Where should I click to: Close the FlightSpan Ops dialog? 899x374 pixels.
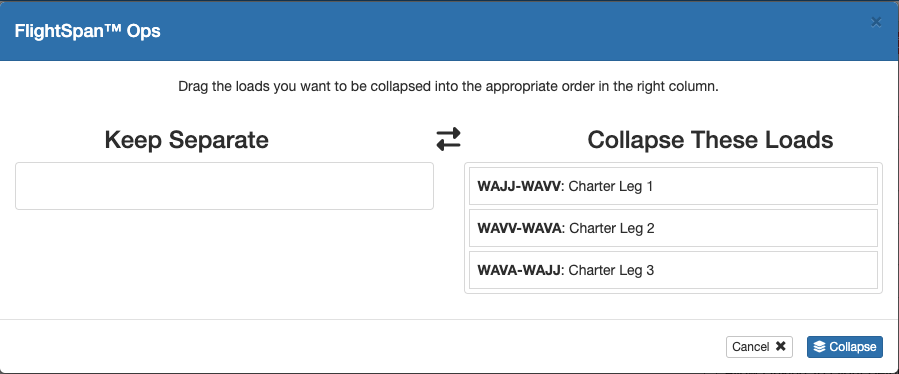tap(876, 22)
